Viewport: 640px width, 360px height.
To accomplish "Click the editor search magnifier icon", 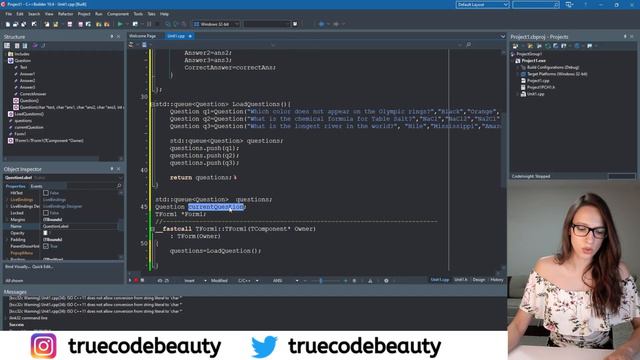I will [468, 45].
